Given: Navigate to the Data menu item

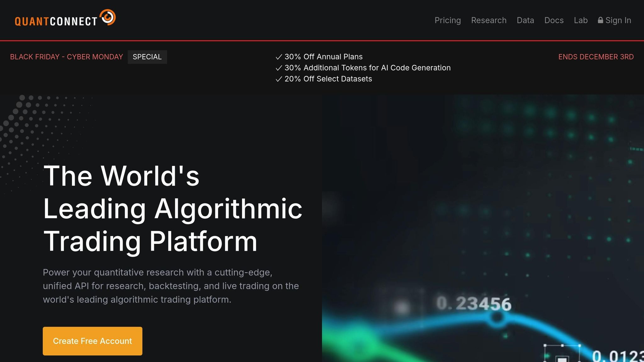Looking at the screenshot, I should tap(525, 20).
